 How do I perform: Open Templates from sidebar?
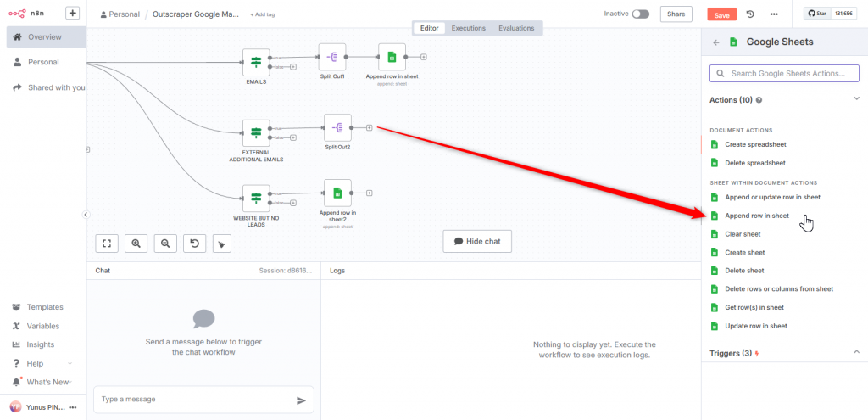[37, 307]
